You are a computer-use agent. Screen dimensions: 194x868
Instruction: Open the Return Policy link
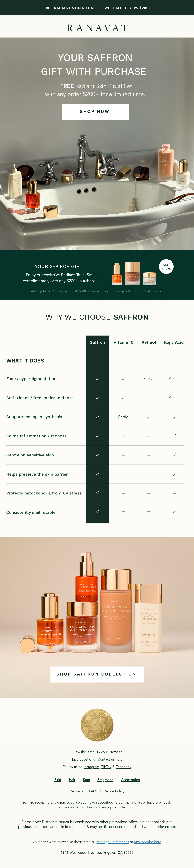pyautogui.click(x=114, y=791)
